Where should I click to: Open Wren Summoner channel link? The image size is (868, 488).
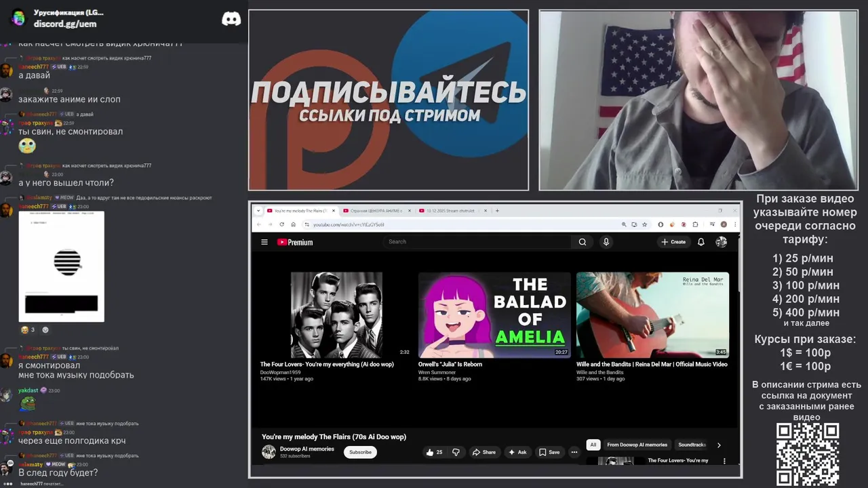(437, 372)
